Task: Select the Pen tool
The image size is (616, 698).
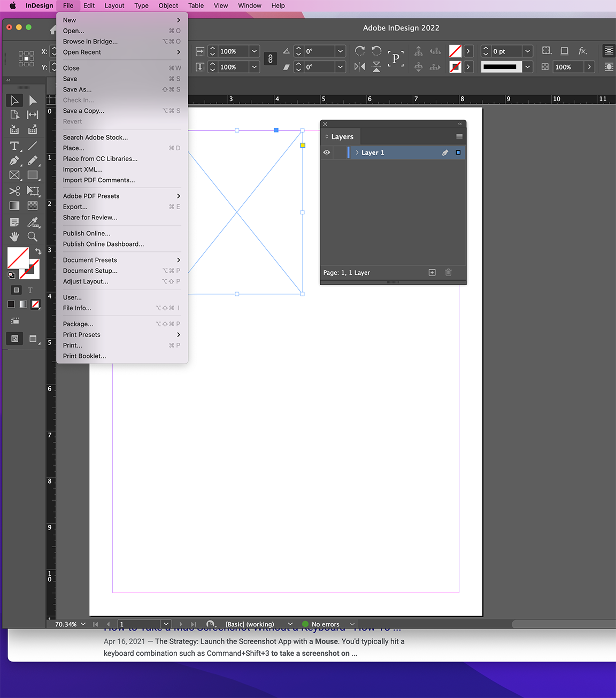Action: [14, 160]
